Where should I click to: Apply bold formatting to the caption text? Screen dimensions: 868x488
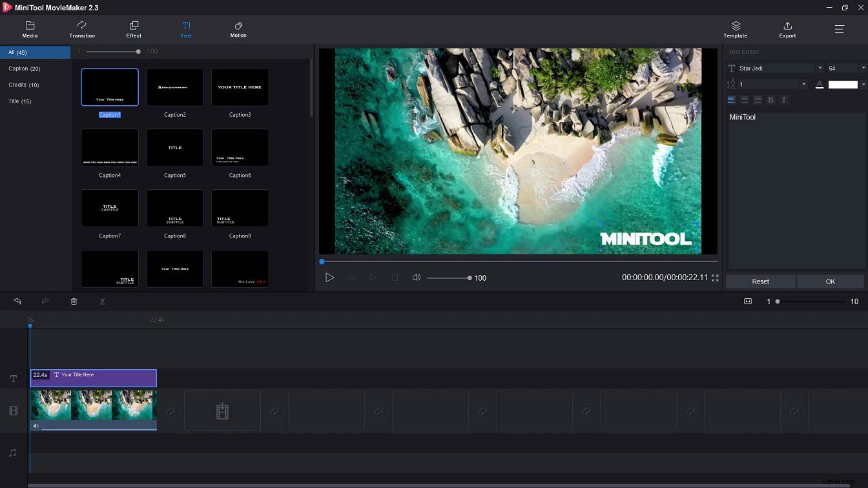770,99
